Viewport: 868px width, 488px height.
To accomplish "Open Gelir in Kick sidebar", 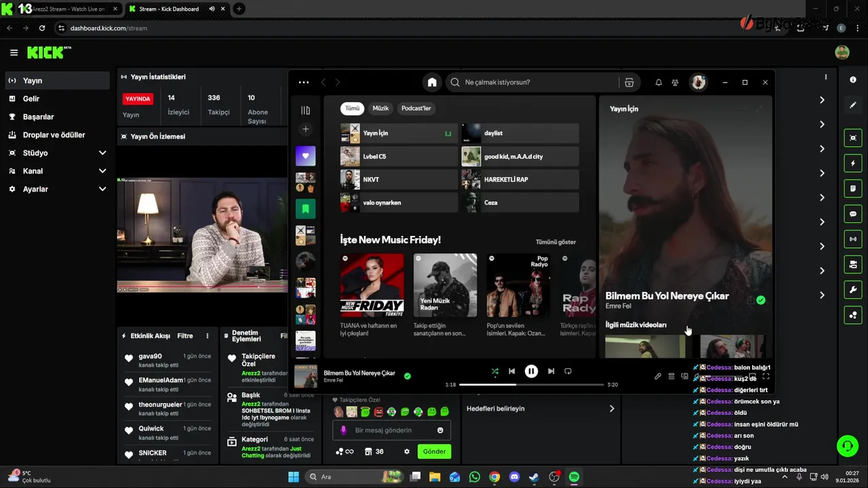I will 57,99.
